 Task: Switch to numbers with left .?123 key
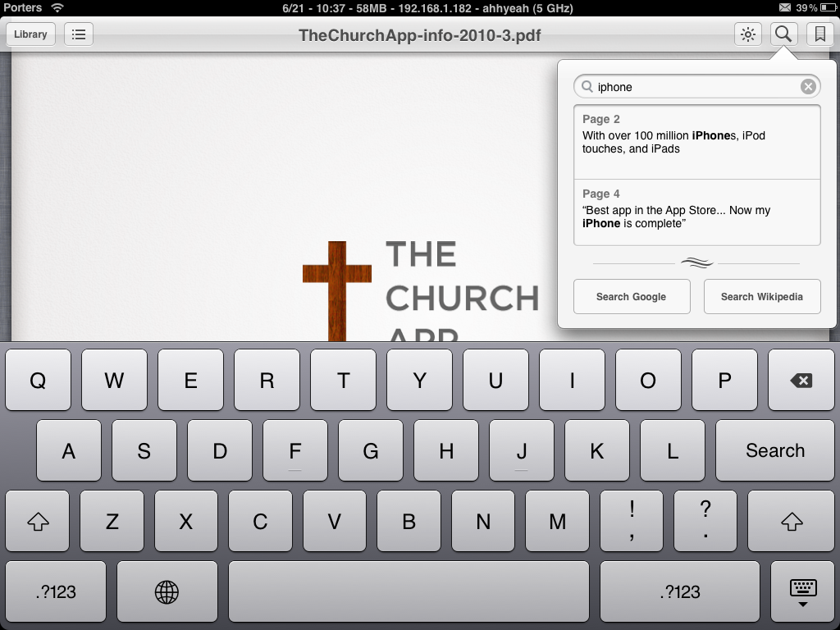tap(56, 591)
